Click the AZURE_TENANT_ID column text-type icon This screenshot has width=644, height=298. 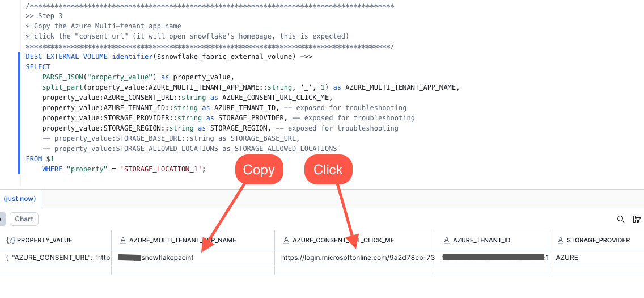(x=446, y=240)
